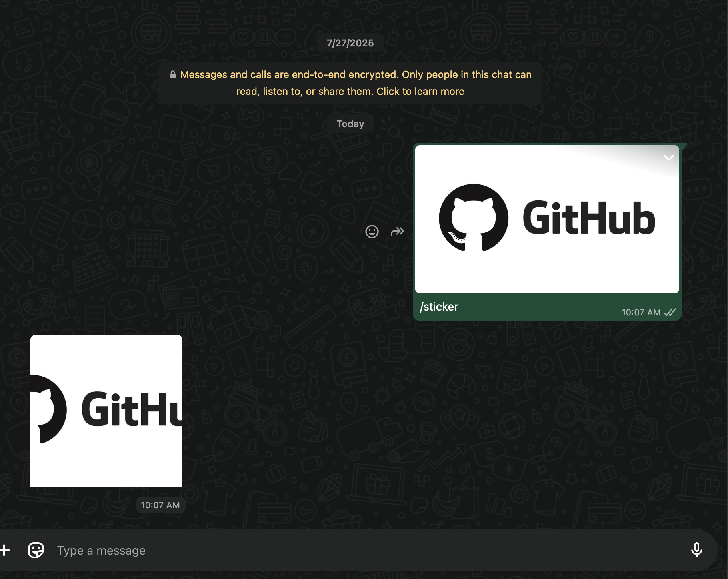Forward the GitHub image message

point(397,232)
